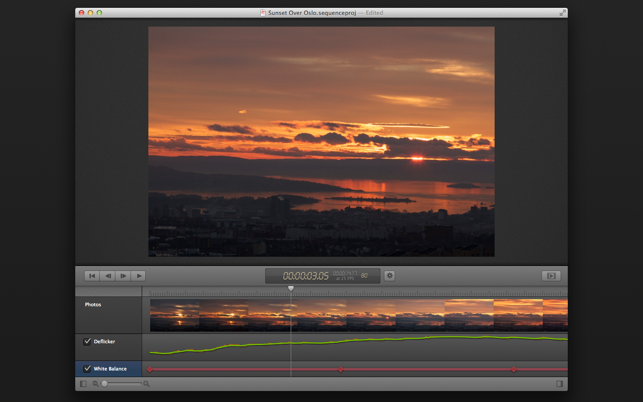This screenshot has height=402, width=643.
Task: Select the middle White Balance keyframe diamond
Action: pos(340,370)
